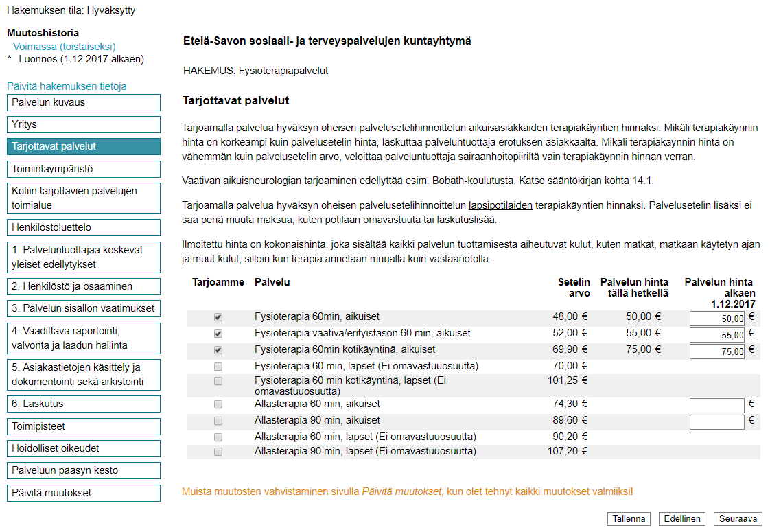770x532 pixels.
Task: Check Fysioterapia 60min aikuiset checkbox
Action: [218, 318]
